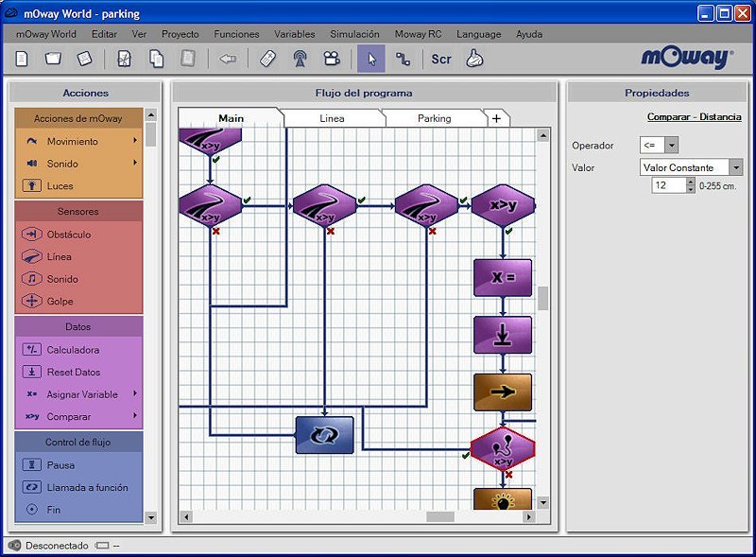Click the remote control toolbar icon
Viewport: 756px width, 557px height.
click(x=268, y=59)
